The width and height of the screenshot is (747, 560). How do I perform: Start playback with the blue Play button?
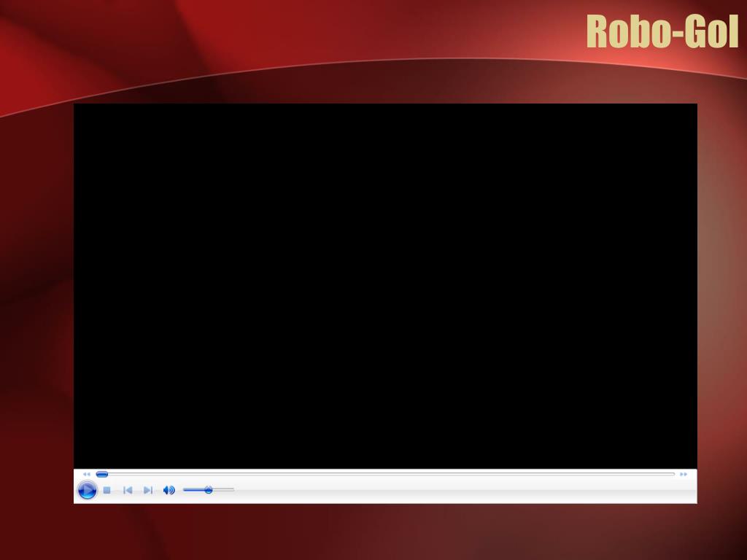pos(88,490)
